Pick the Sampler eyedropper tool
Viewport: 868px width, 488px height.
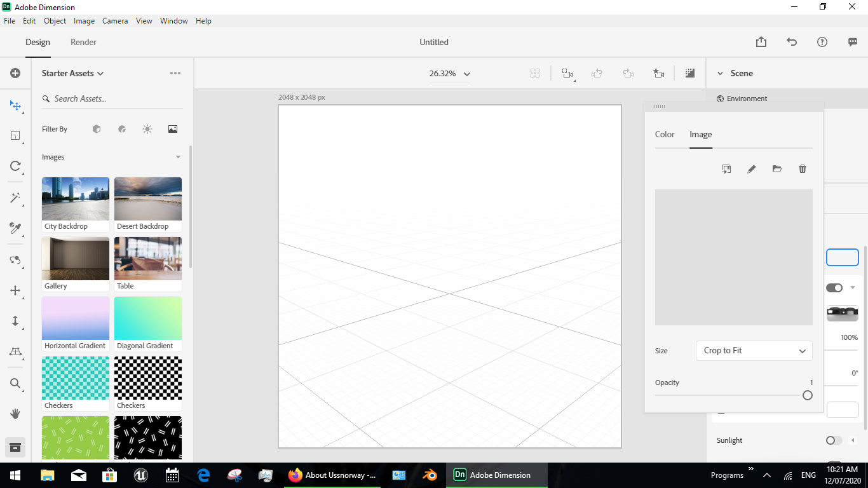pyautogui.click(x=15, y=229)
